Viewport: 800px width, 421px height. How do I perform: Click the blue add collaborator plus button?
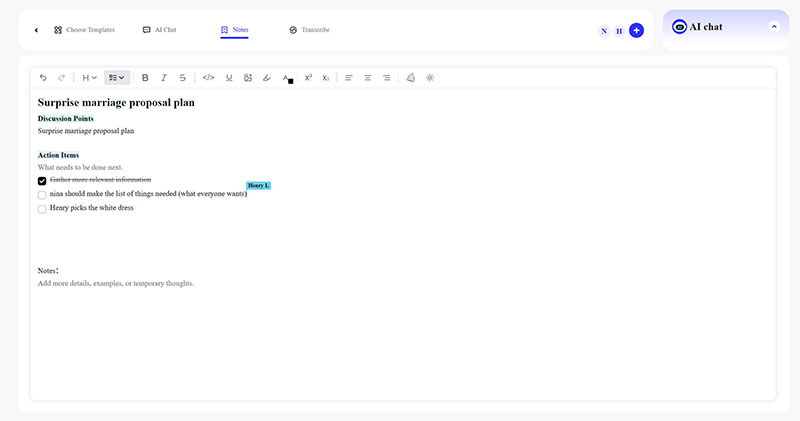pyautogui.click(x=636, y=31)
